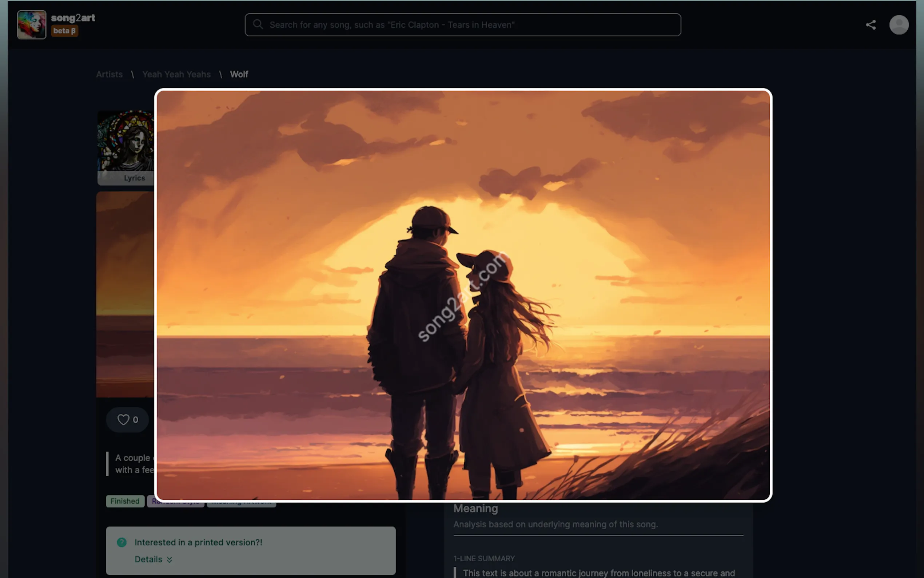This screenshot has height=578, width=924.
Task: Go to Artists breadcrumb
Action: pos(109,75)
